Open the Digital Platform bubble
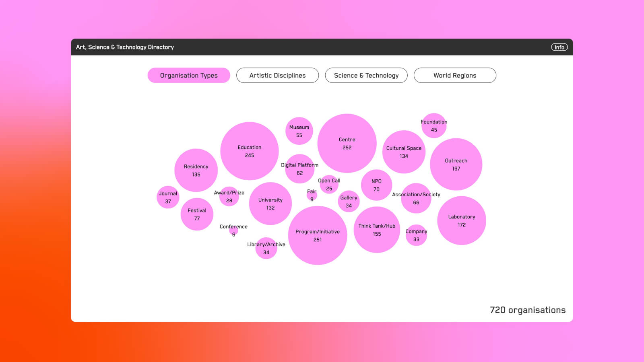 (x=299, y=169)
